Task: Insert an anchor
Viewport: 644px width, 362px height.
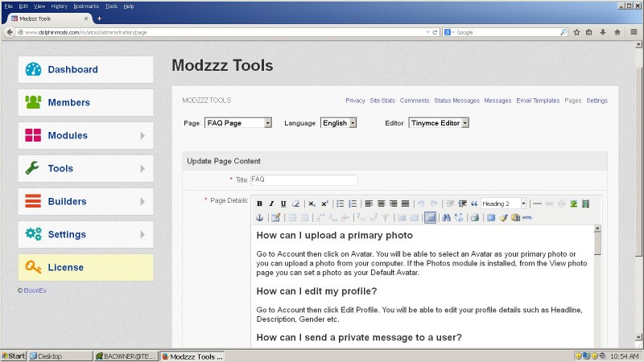Action: click(x=259, y=217)
